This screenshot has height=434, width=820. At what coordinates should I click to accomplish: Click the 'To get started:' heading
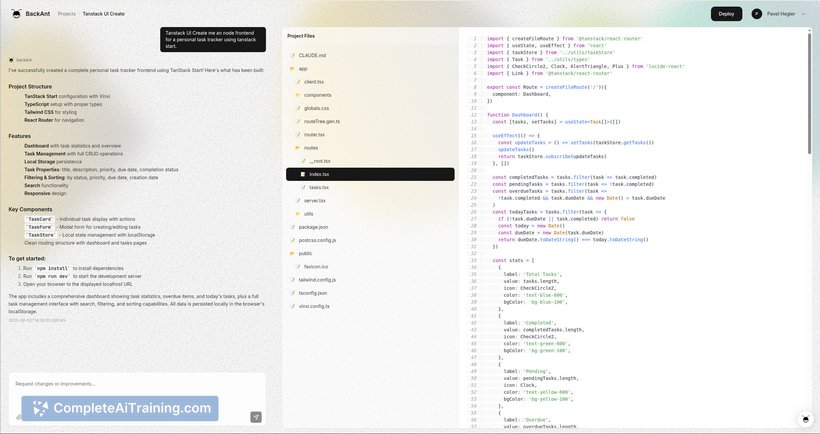pos(27,258)
